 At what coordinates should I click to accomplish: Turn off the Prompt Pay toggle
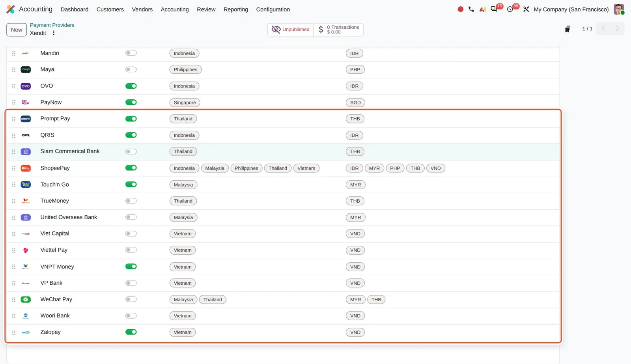click(131, 119)
